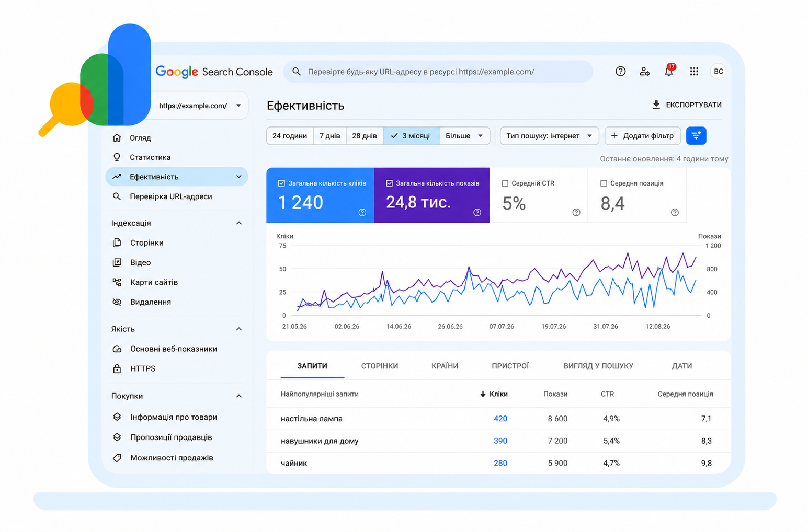
Task: Expand the Ефективність sidebar chevron
Action: (x=239, y=177)
